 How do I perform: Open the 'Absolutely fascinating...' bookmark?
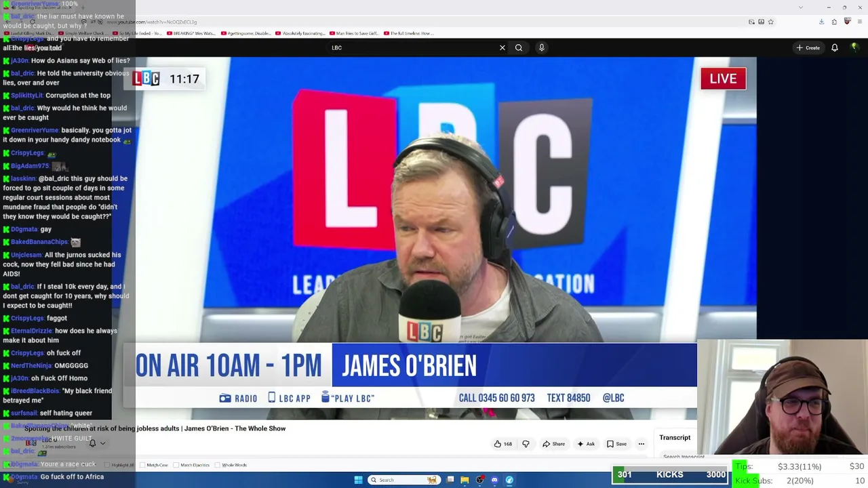coord(300,33)
